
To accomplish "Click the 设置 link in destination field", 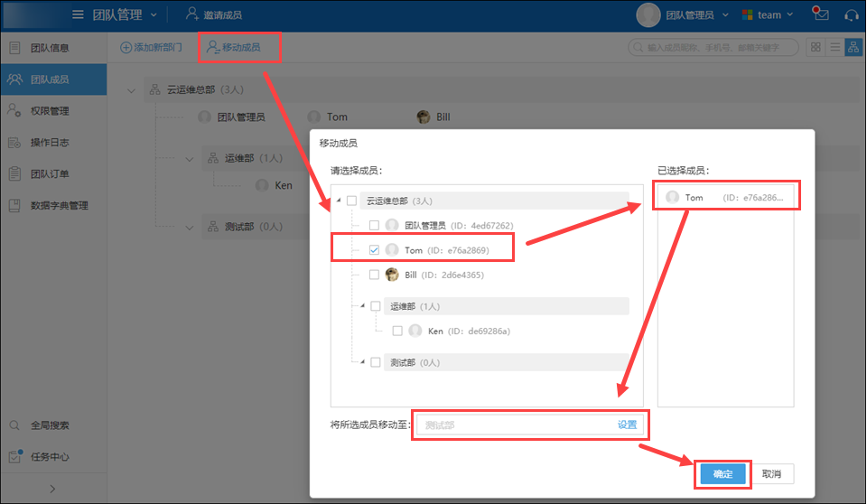I will coord(627,425).
